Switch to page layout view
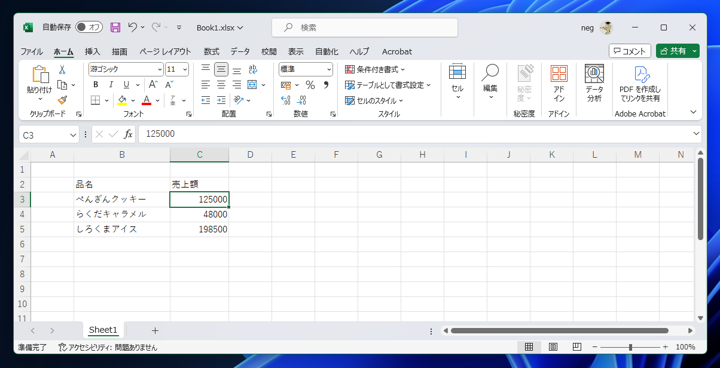 click(x=553, y=347)
